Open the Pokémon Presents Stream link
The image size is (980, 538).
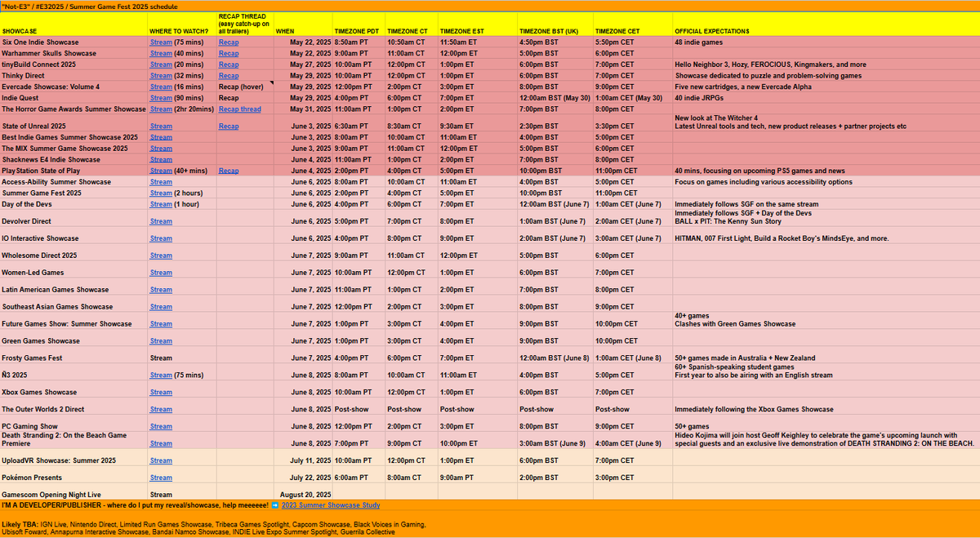pyautogui.click(x=161, y=478)
